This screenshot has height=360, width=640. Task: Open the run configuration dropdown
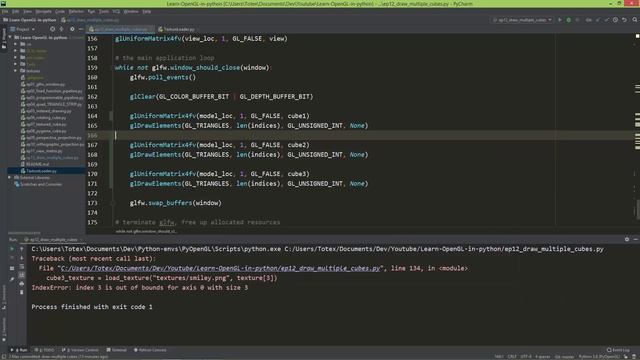tap(522, 20)
